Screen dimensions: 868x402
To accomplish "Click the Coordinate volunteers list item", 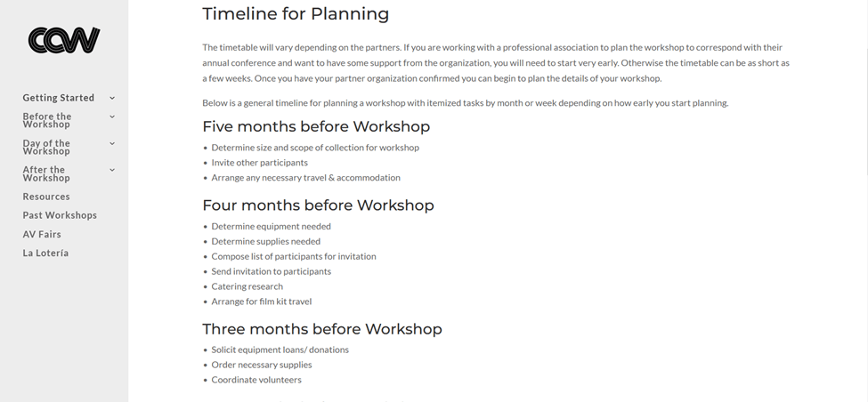I will point(256,380).
